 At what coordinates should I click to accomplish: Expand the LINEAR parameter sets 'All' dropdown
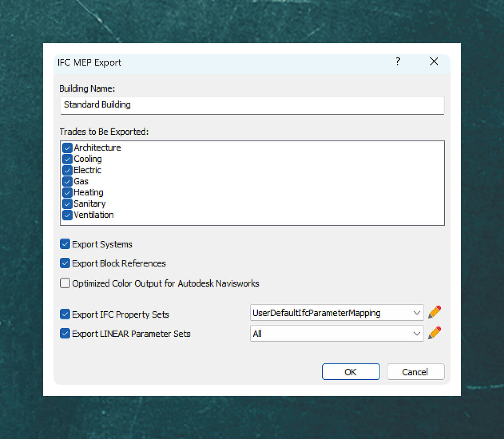(x=337, y=334)
